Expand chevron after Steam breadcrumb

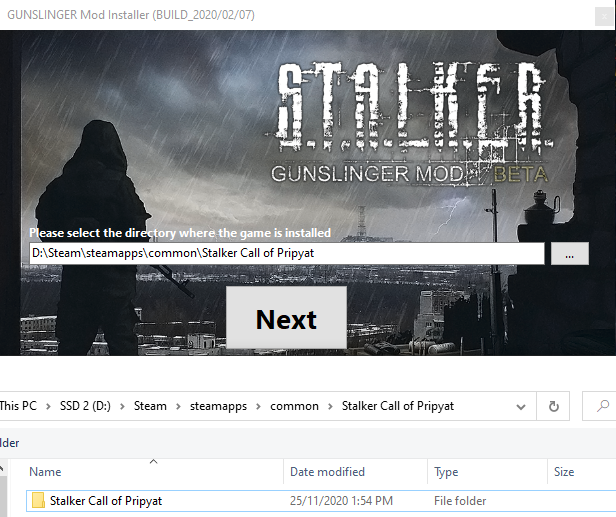[x=178, y=406]
